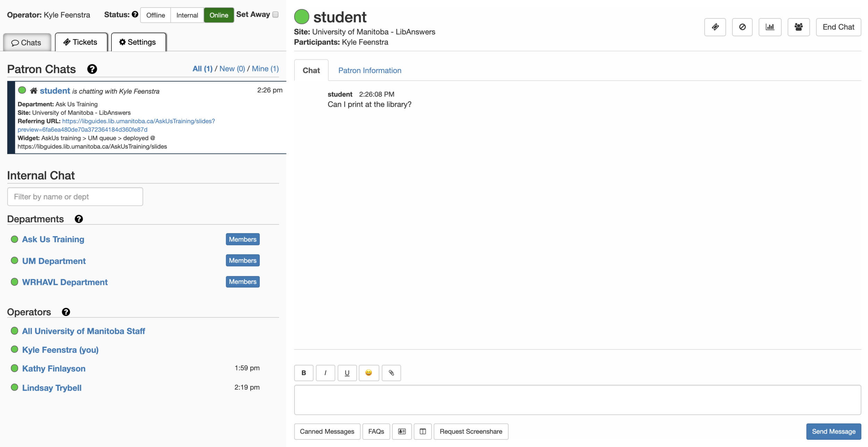Open the bar chart statistics icon
Viewport: 868px width, 447px height.
(770, 27)
